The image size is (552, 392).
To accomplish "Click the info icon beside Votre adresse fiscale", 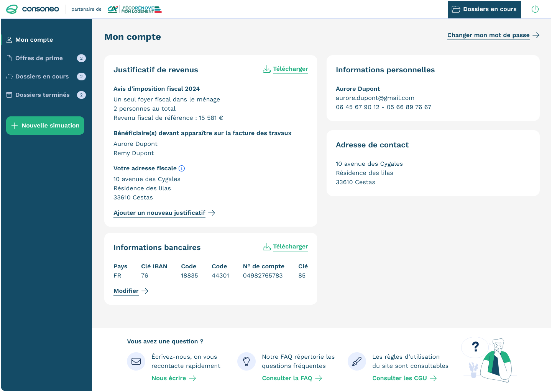I will coord(182,168).
